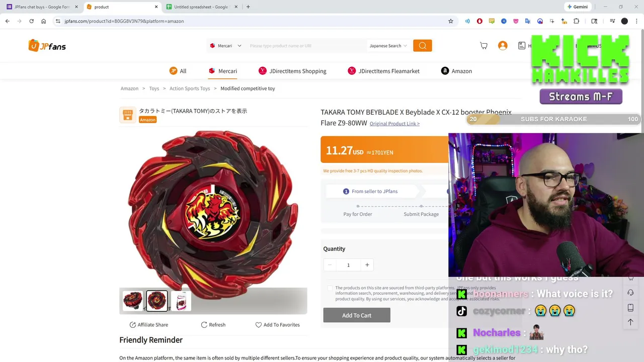The width and height of the screenshot is (644, 362).
Task: Expand the Mercari platform dropdown in search
Action: (225, 46)
